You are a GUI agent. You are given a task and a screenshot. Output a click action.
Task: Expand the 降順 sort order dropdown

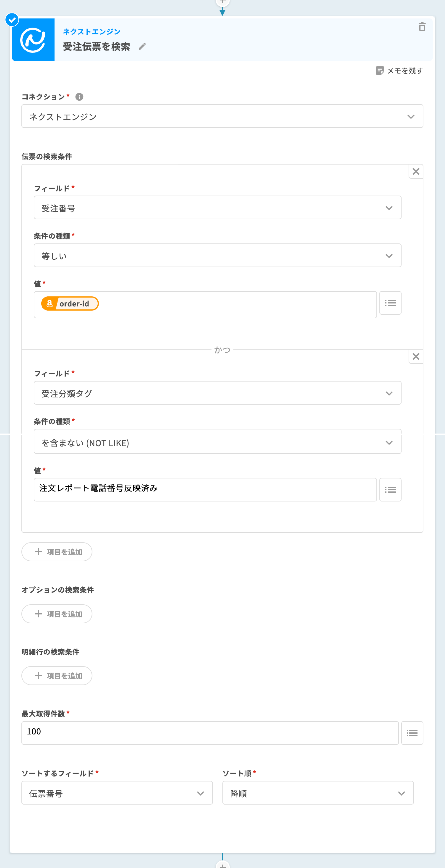coord(318,793)
